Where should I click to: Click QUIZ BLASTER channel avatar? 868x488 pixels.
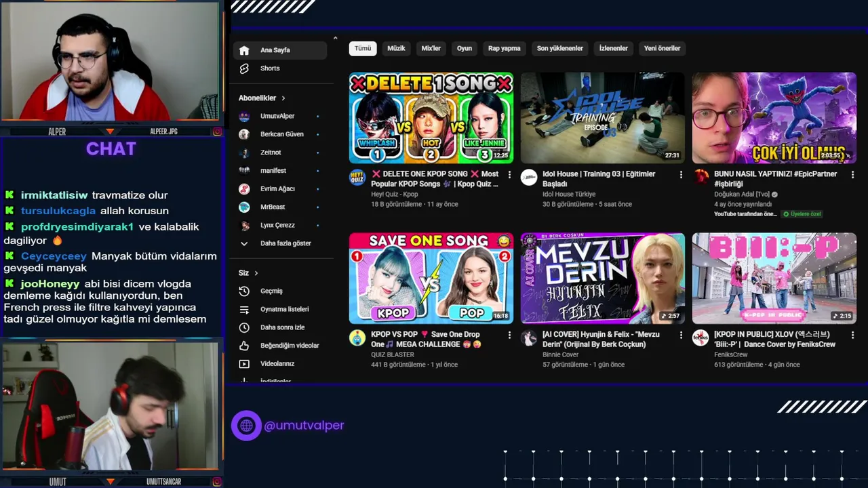click(357, 338)
